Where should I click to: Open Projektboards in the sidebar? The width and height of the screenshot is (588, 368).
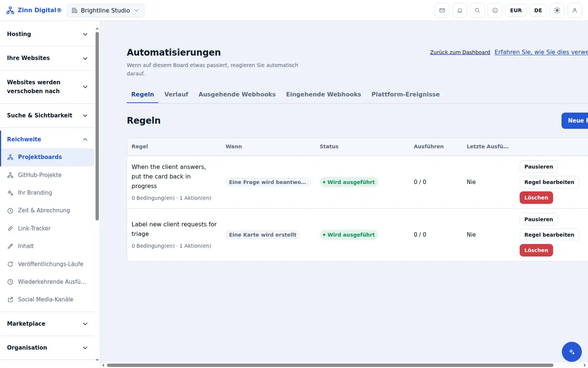click(47, 157)
